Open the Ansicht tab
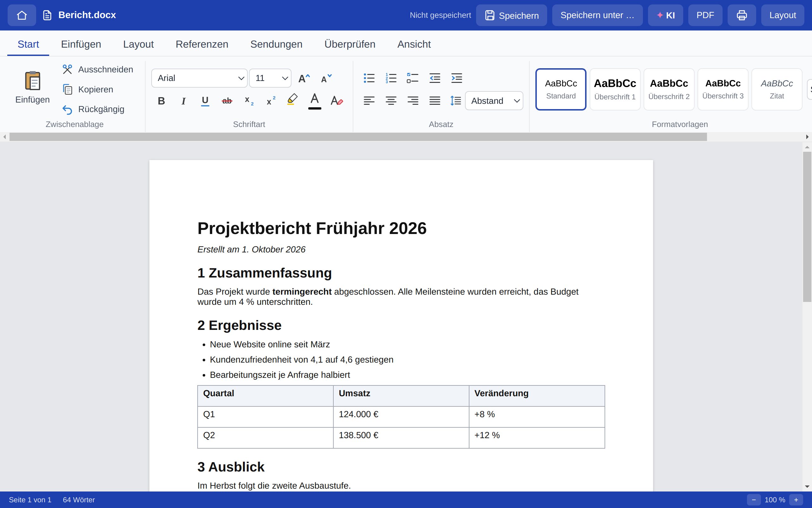This screenshot has width=812, height=508. 414,44
